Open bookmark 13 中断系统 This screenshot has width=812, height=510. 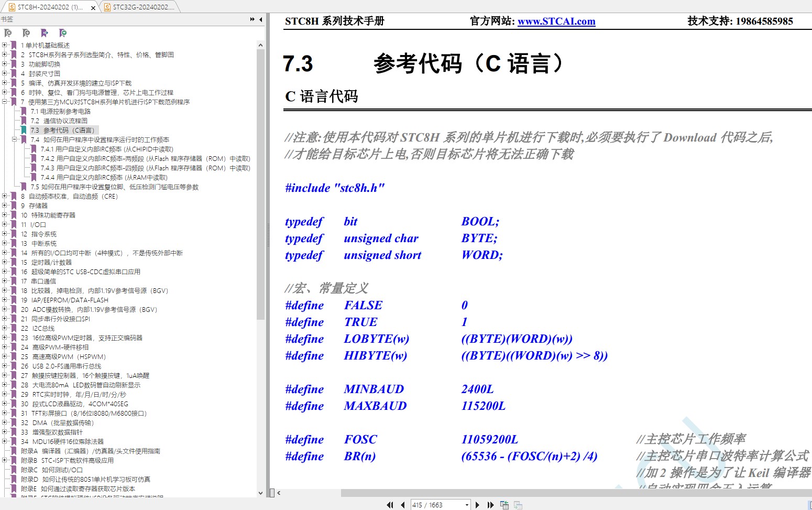tap(39, 243)
